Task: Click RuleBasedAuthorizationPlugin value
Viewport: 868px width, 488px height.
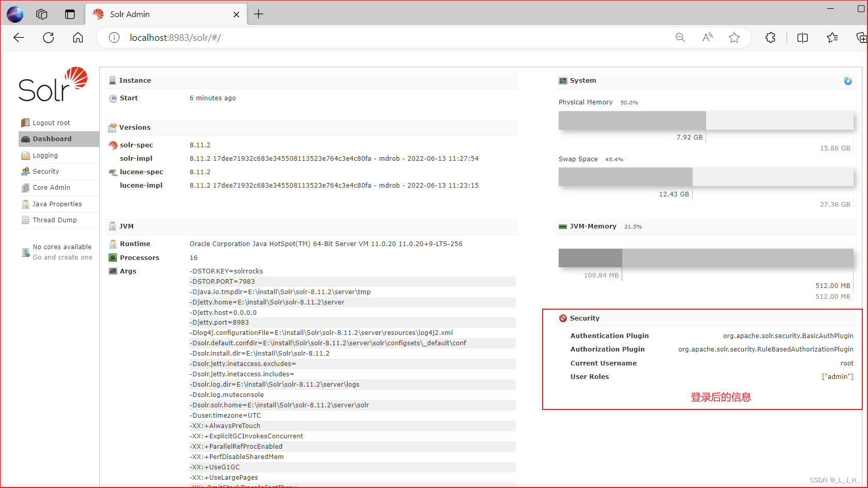Action: pyautogui.click(x=766, y=349)
